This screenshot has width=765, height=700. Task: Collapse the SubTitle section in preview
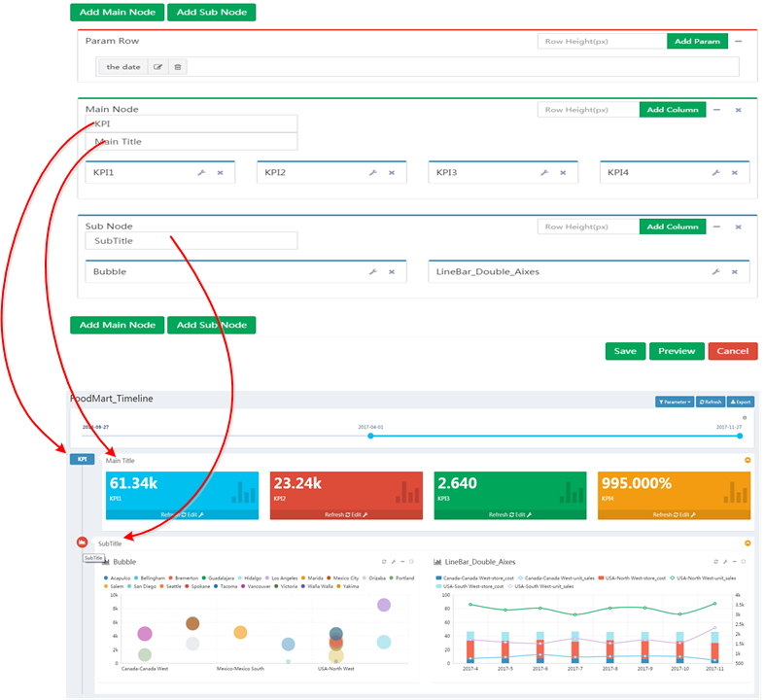coord(748,542)
